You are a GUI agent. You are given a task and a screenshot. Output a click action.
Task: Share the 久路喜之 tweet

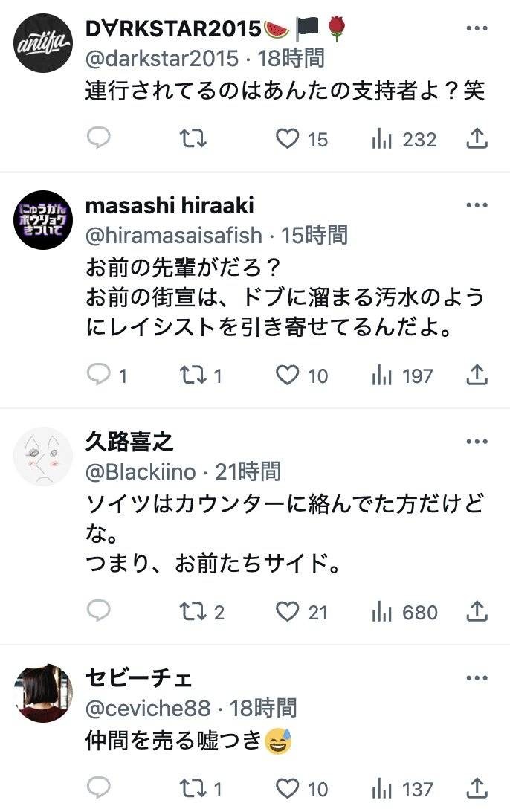click(477, 612)
